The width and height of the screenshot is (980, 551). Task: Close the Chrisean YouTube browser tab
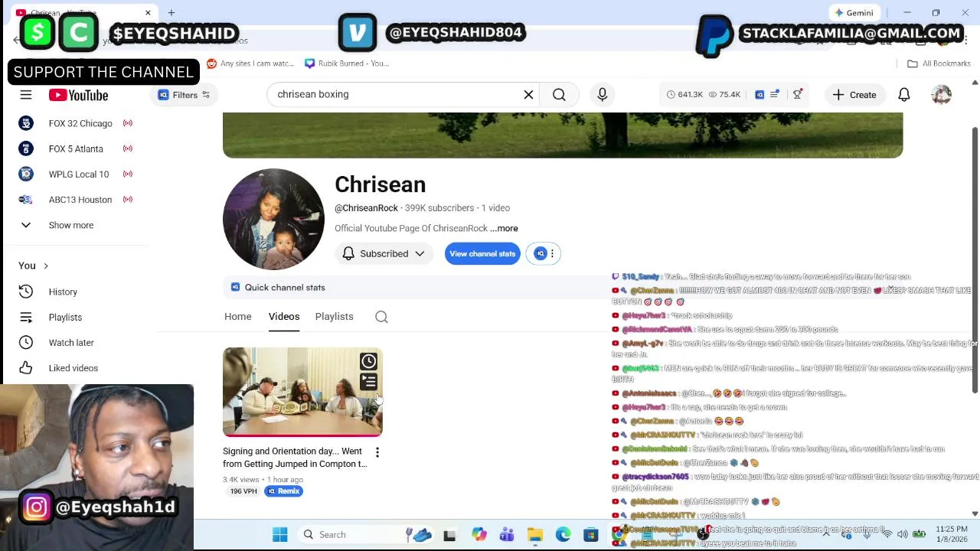pyautogui.click(x=148, y=13)
